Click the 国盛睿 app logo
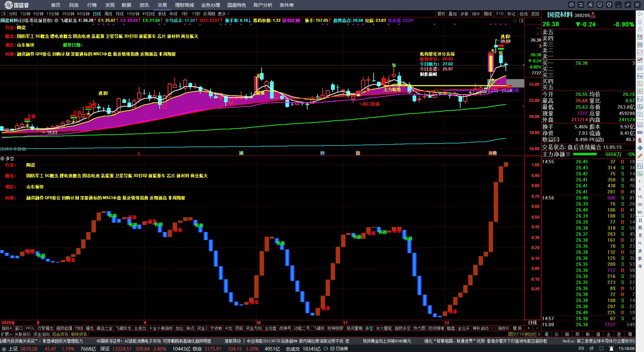Screen dimensions: 644x352 tap(17, 5)
